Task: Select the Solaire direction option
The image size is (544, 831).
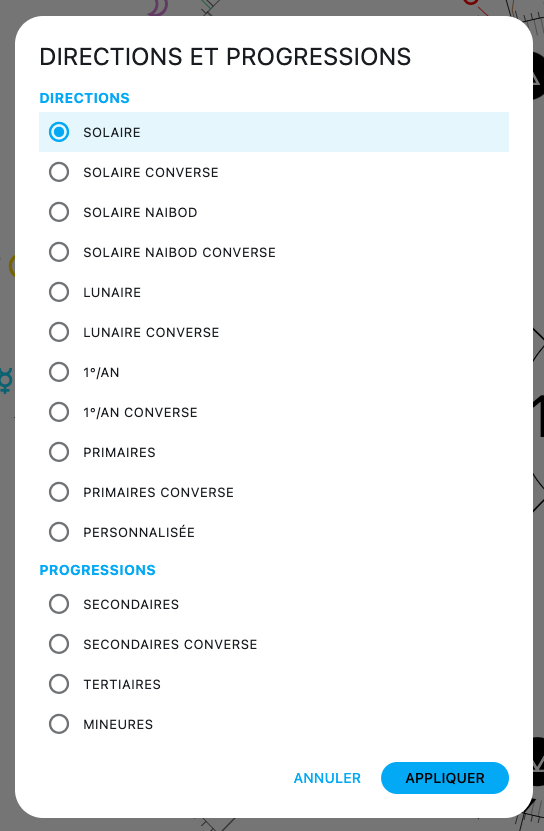Action: coord(274,132)
